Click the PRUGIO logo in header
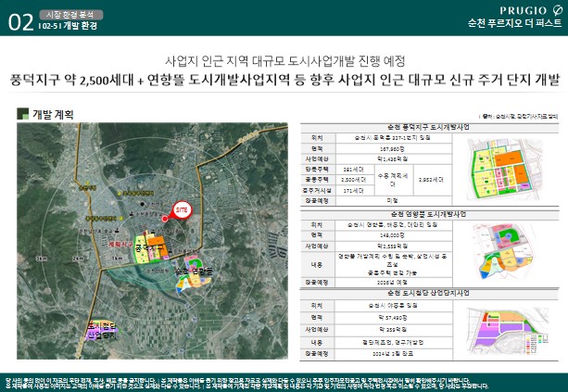 (x=531, y=10)
